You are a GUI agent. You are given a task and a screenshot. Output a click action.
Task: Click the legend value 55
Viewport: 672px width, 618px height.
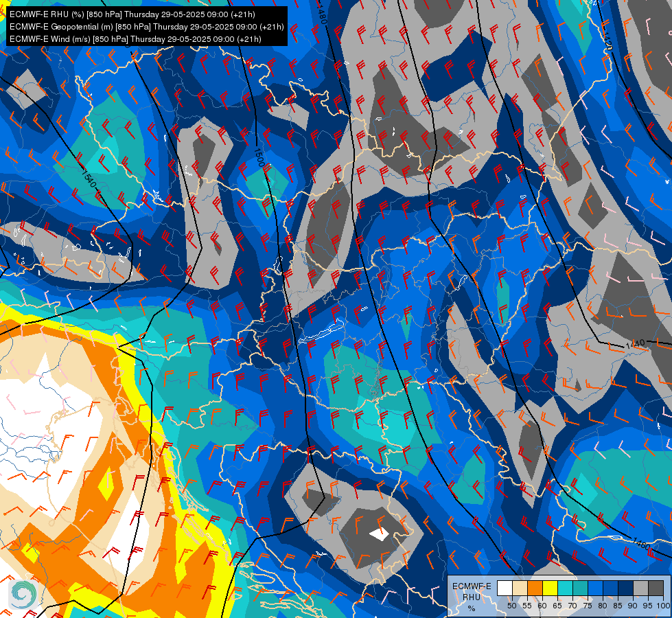click(x=526, y=606)
